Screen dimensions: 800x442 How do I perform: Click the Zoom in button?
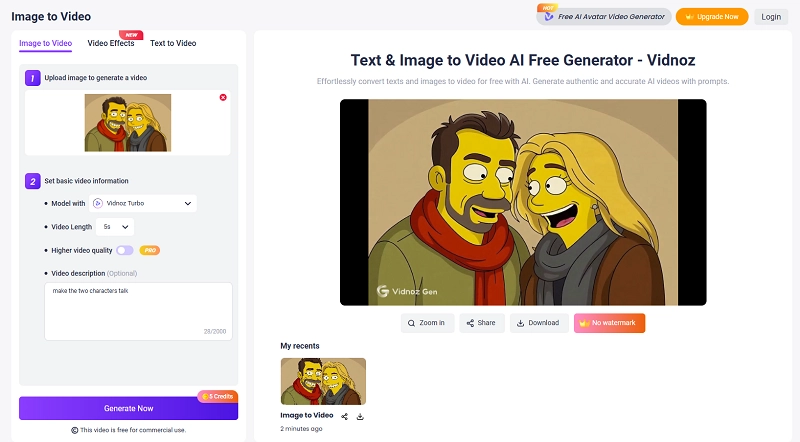pyautogui.click(x=427, y=323)
